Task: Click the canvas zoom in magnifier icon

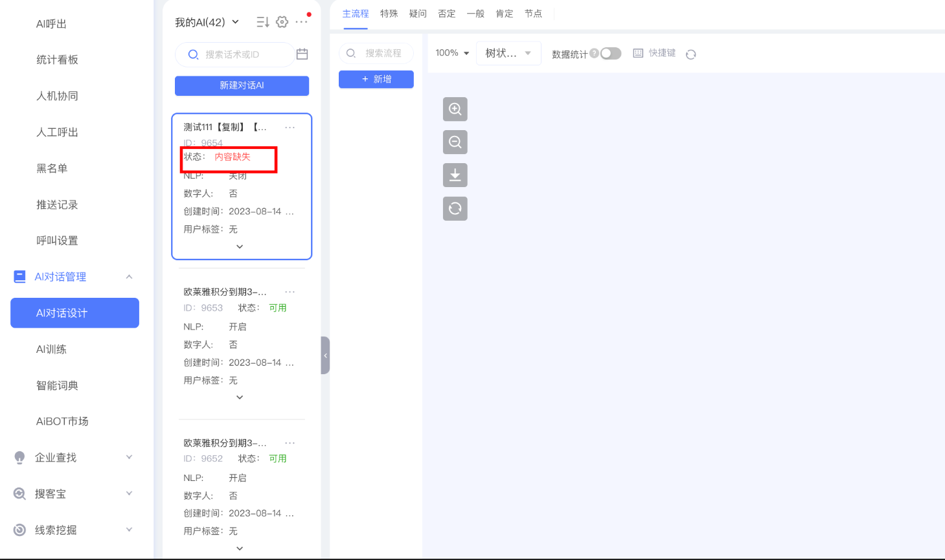Action: pos(455,109)
